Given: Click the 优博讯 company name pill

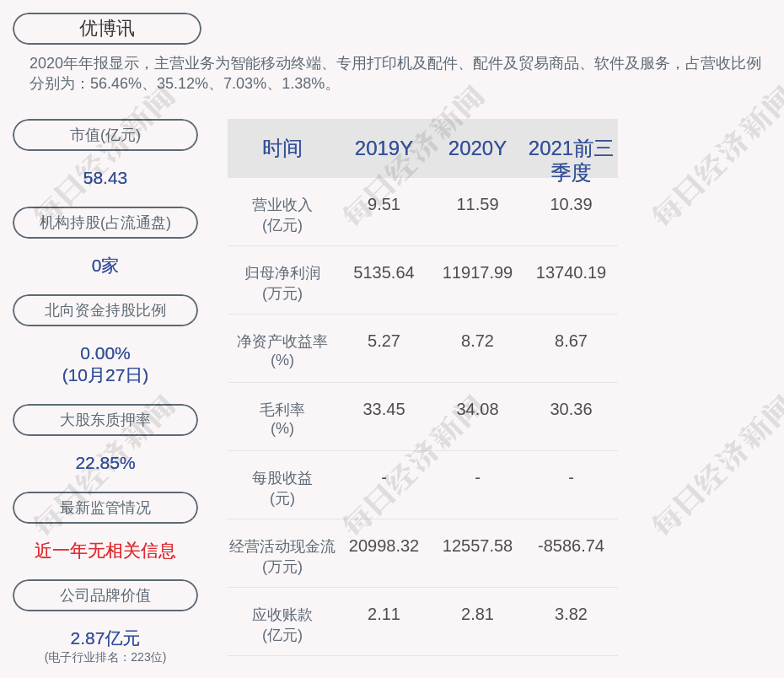Looking at the screenshot, I should coord(106,29).
